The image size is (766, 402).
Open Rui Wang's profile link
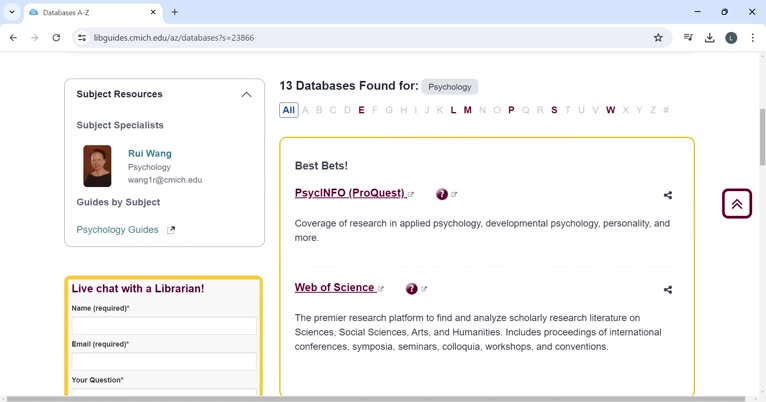pyautogui.click(x=149, y=153)
